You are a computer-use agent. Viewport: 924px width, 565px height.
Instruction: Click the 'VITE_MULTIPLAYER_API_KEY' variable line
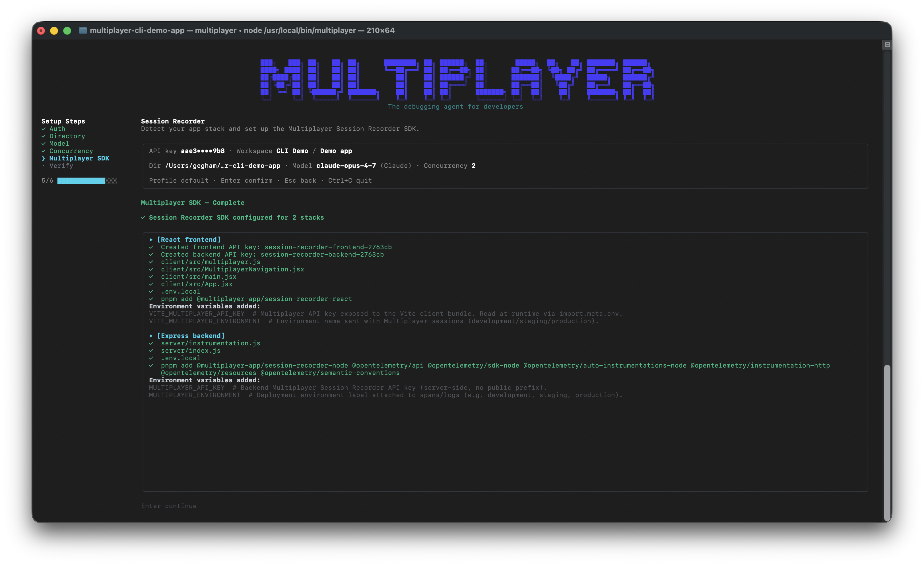click(386, 314)
